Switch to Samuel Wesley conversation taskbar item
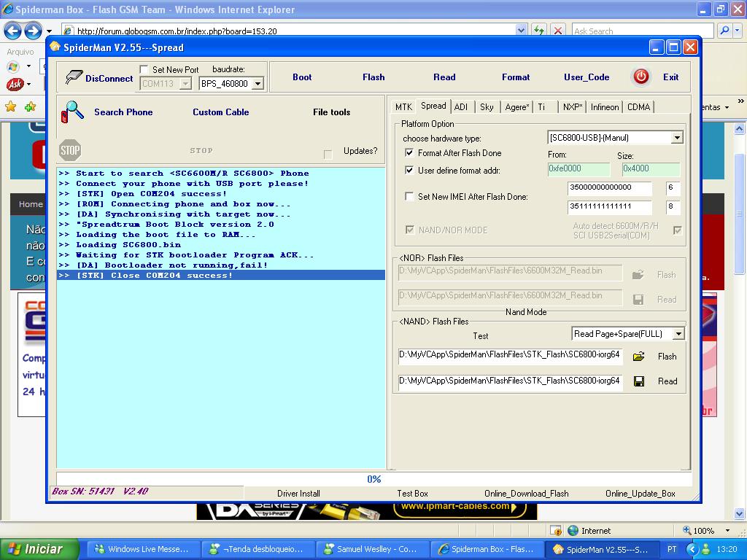Viewport: 747px width, 560px height. point(373,549)
